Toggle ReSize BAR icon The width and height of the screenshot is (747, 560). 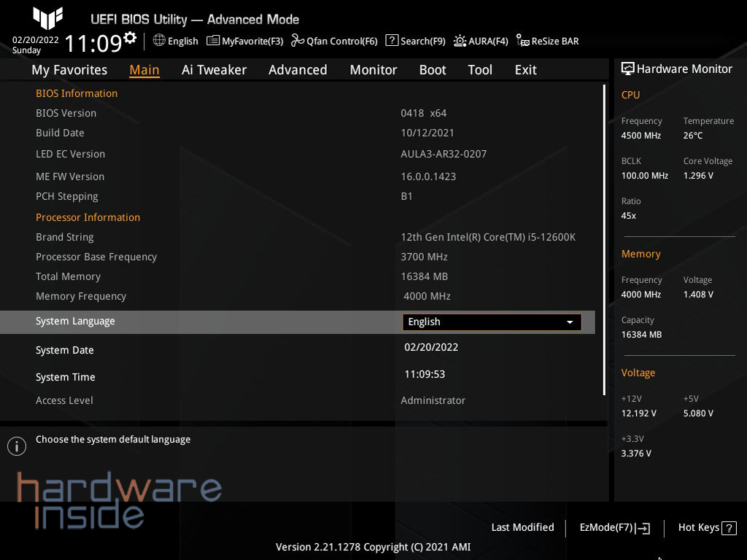pyautogui.click(x=522, y=41)
